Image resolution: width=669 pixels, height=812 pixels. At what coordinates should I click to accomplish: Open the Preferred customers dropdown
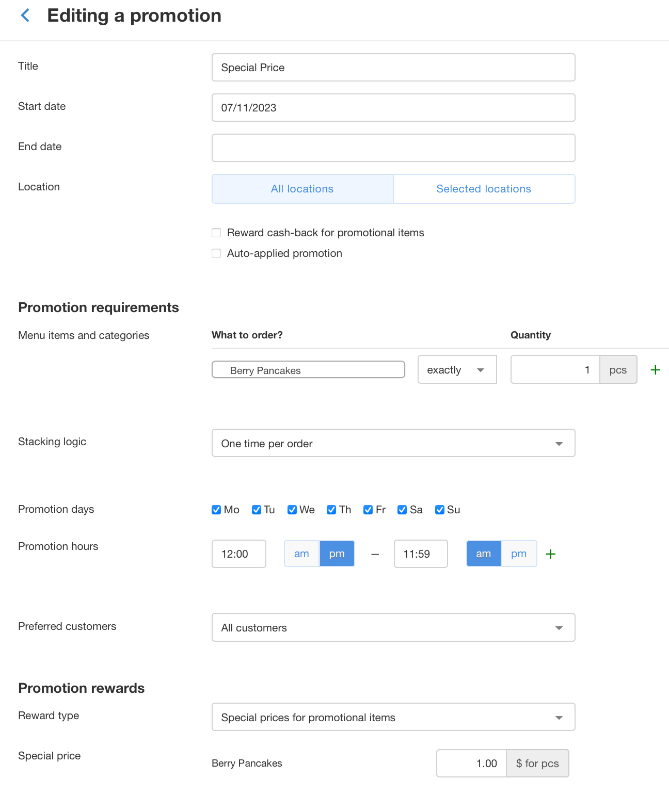pos(393,627)
